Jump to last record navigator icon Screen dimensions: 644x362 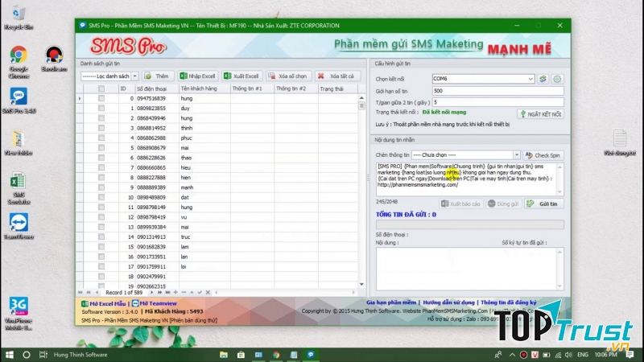[167, 292]
